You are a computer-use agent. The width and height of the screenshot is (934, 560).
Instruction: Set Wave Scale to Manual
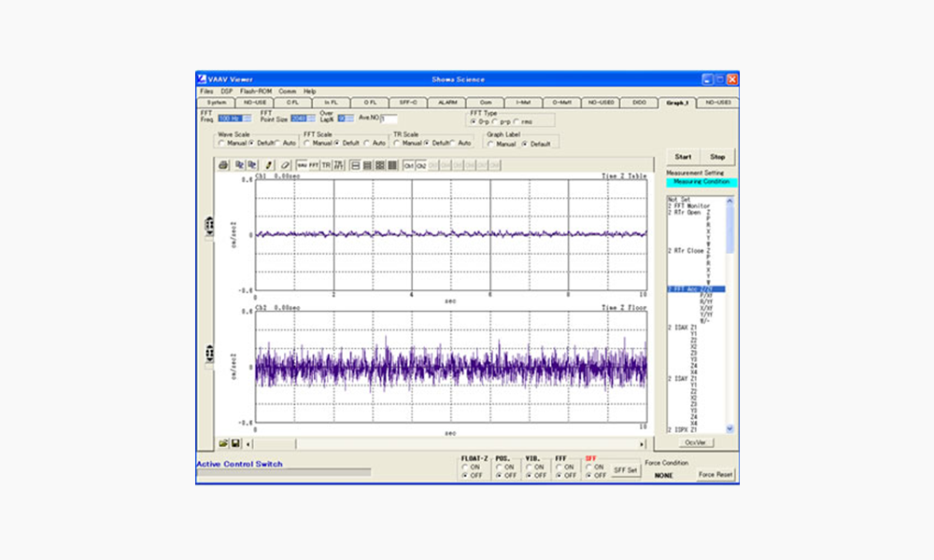click(221, 144)
